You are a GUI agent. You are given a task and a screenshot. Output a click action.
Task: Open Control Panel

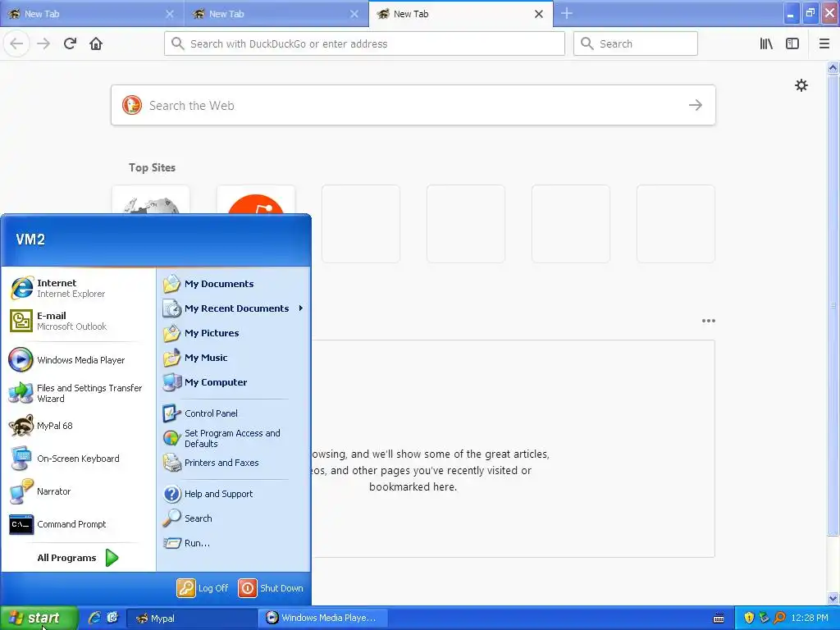(234, 413)
